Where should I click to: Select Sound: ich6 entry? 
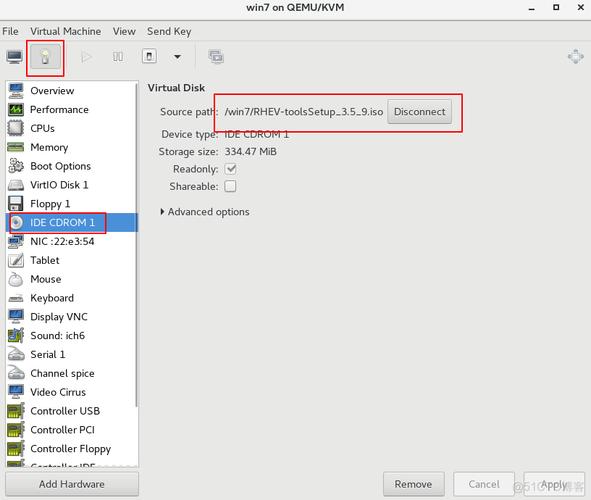(71, 336)
